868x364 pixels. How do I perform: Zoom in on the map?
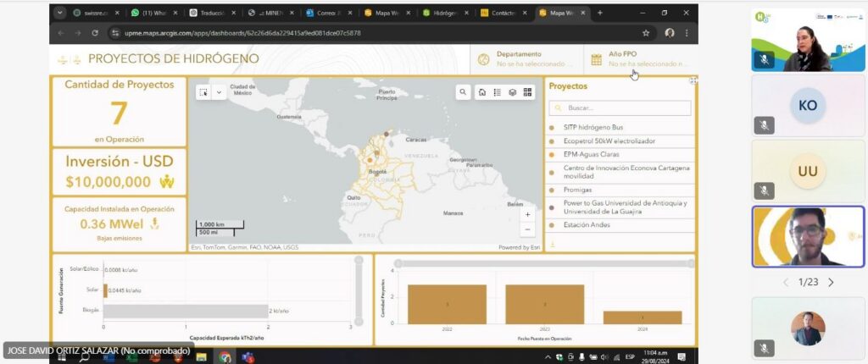click(528, 215)
